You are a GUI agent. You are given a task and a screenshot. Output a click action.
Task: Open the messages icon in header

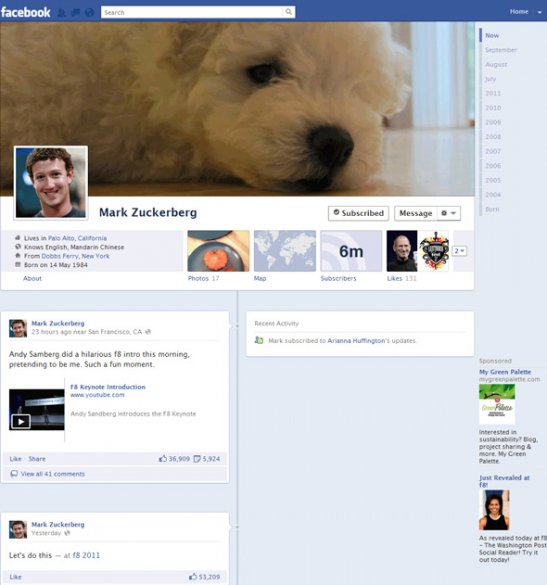(x=75, y=13)
